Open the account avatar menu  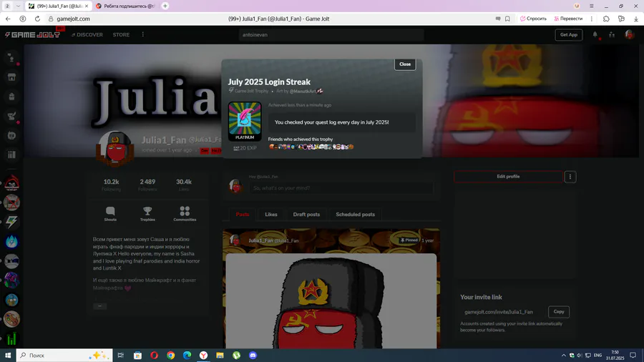(x=629, y=35)
